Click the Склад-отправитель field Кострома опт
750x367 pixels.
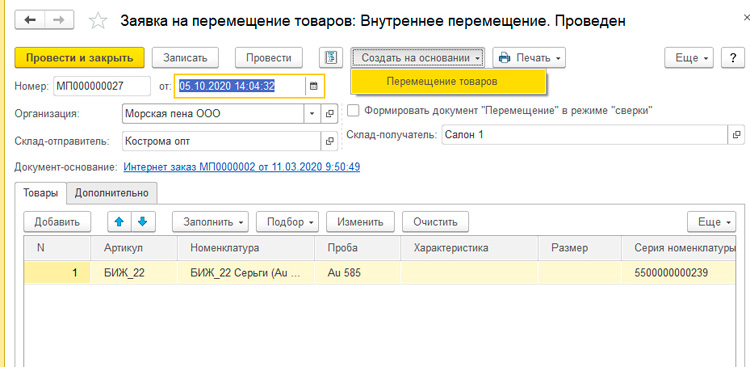222,141
